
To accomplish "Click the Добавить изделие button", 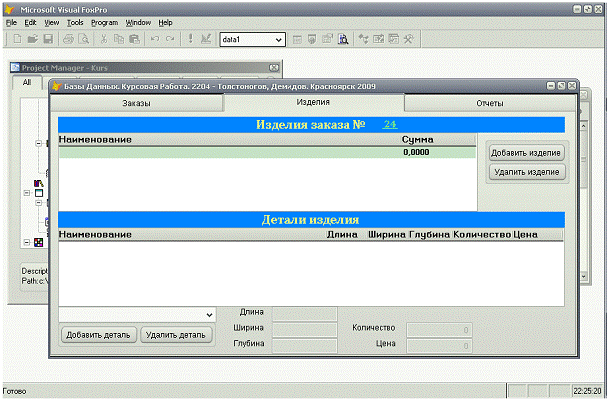I will [527, 152].
